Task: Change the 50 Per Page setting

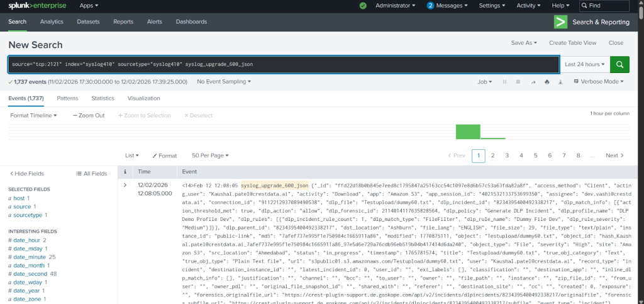Action: point(210,155)
